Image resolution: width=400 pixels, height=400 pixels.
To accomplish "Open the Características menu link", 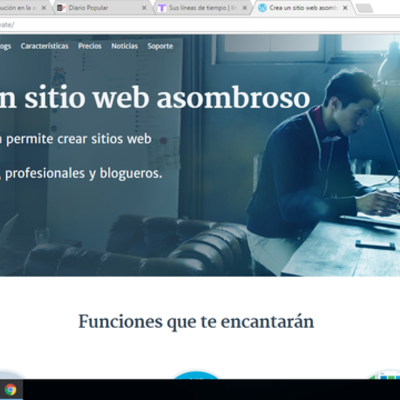I will point(44,46).
